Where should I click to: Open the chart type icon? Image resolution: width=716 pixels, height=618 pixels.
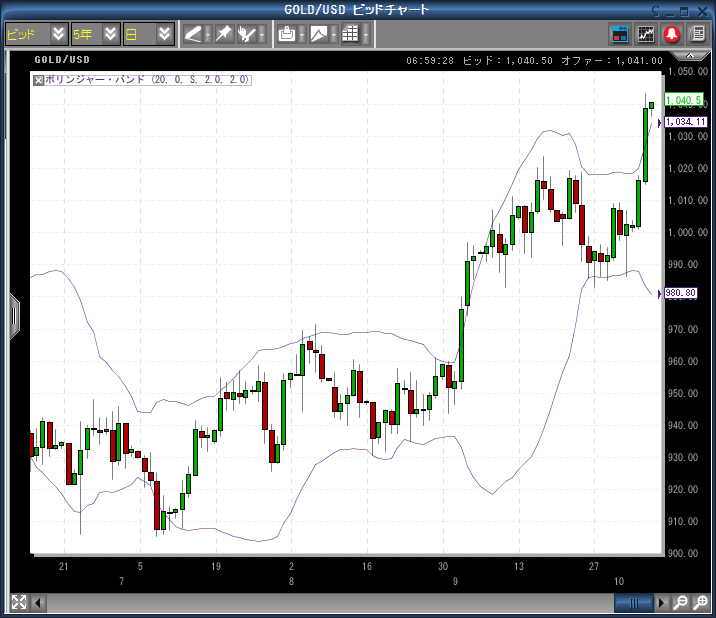pyautogui.click(x=319, y=34)
